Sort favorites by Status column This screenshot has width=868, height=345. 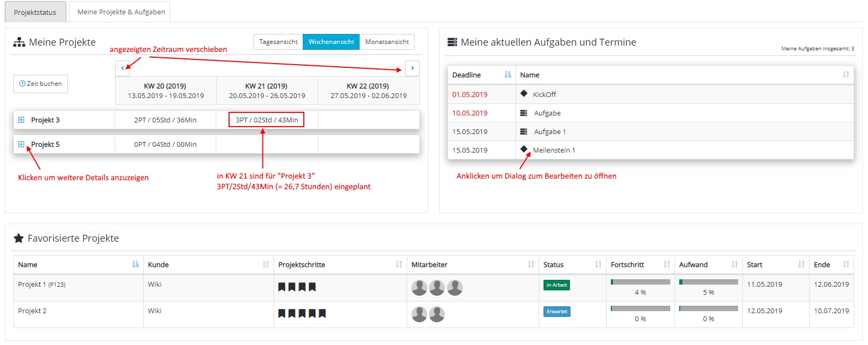click(598, 264)
